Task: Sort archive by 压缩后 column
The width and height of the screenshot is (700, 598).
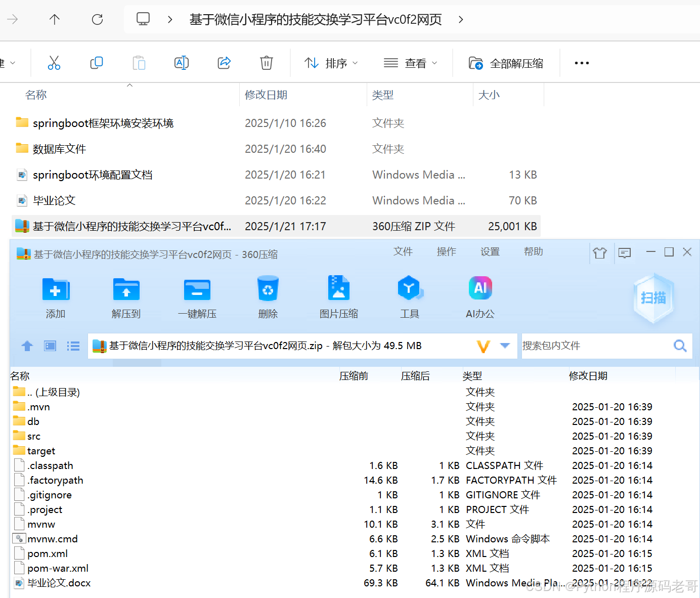Action: (x=415, y=376)
